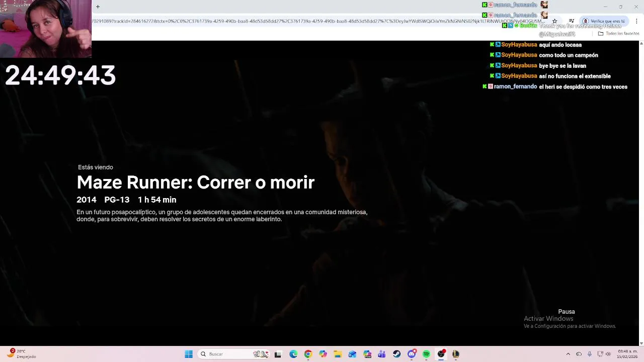Open the network status tray icon
The width and height of the screenshot is (644, 362).
600,354
